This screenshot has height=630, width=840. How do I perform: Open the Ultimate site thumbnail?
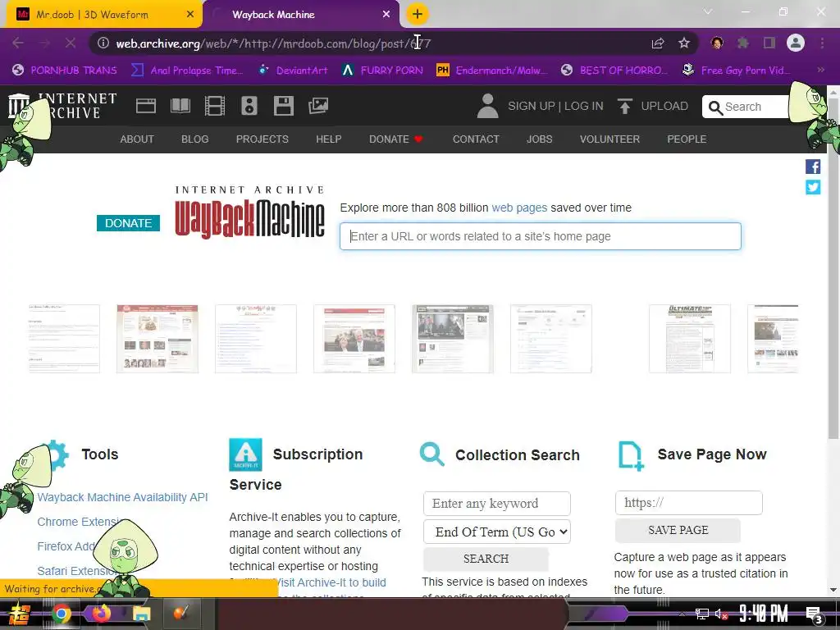pyautogui.click(x=689, y=339)
